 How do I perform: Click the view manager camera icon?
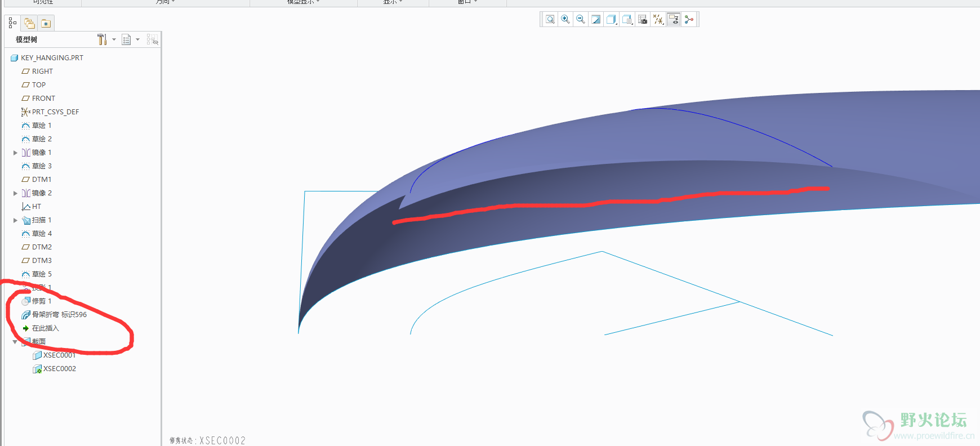[643, 20]
